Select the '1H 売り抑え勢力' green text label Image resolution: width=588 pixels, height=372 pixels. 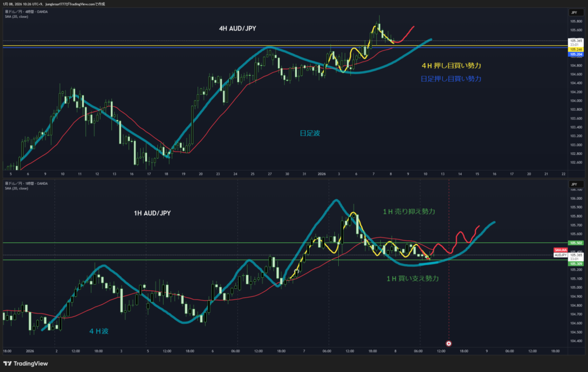coord(409,212)
